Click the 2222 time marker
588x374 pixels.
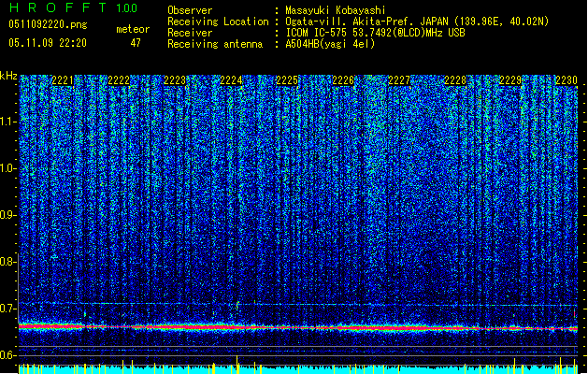(119, 80)
